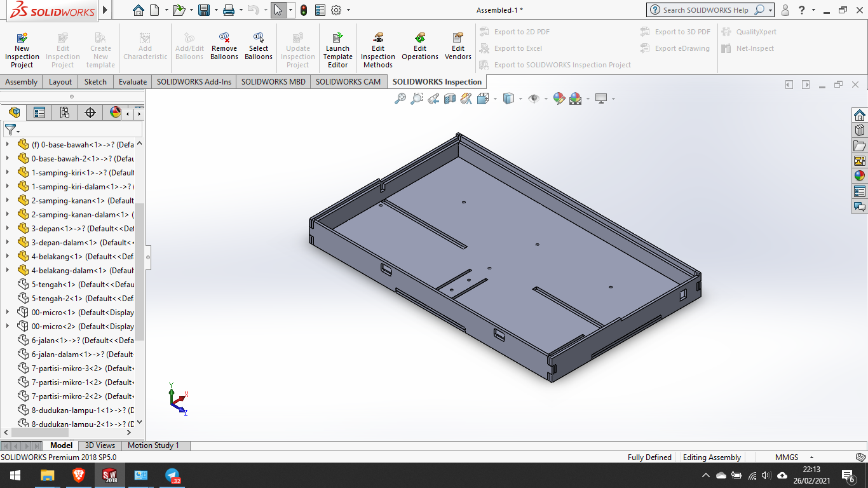Click the Options gear icon
Image resolution: width=868 pixels, height=488 pixels.
336,10
